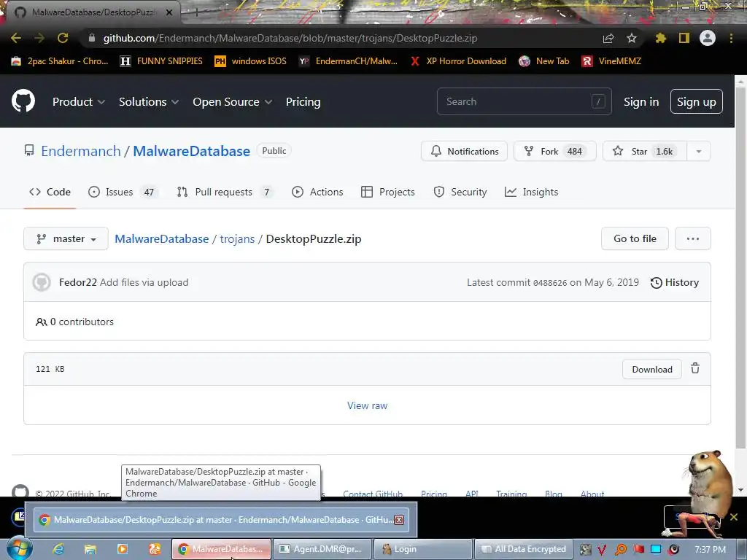Open the Chrome side panel icon

coord(684,38)
